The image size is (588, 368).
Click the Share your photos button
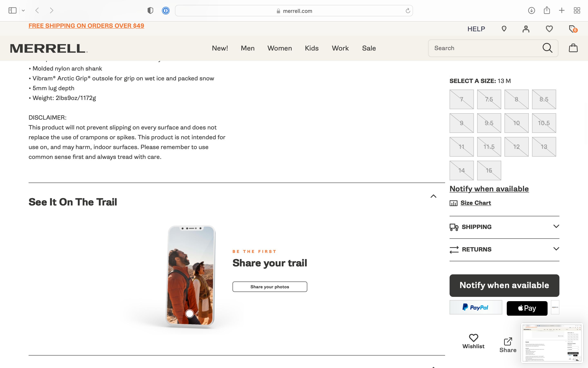[x=270, y=287]
